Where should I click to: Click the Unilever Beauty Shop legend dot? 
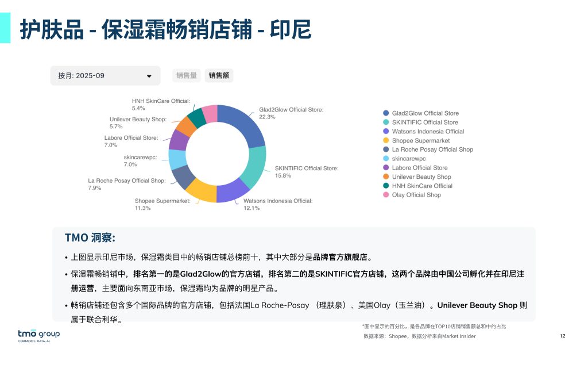(x=386, y=177)
